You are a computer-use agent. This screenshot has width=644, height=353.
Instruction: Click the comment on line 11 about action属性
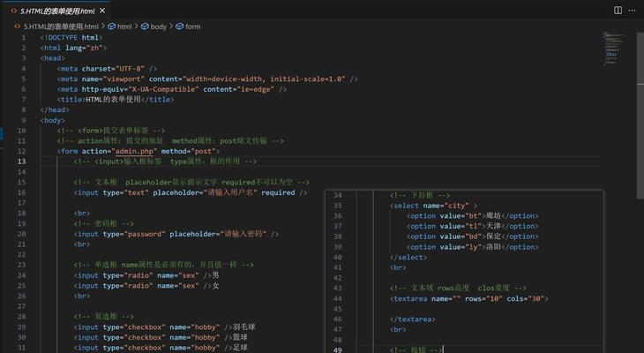(170, 141)
